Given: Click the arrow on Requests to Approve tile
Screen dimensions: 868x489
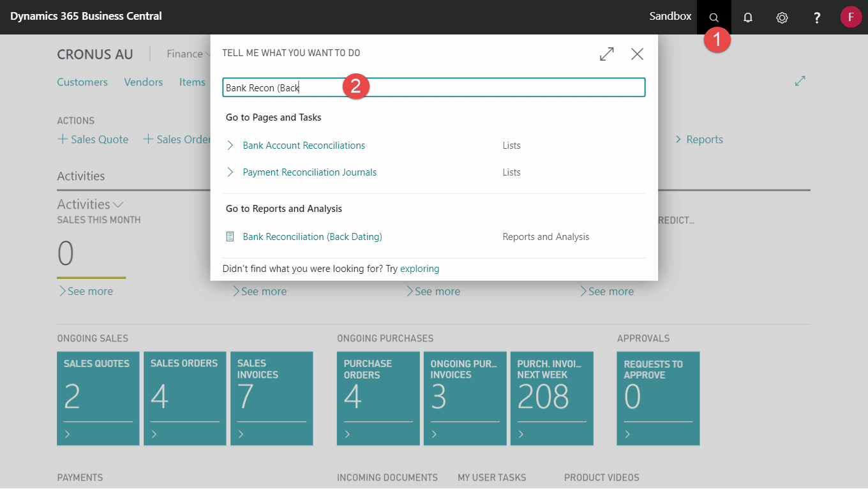Looking at the screenshot, I should [628, 434].
